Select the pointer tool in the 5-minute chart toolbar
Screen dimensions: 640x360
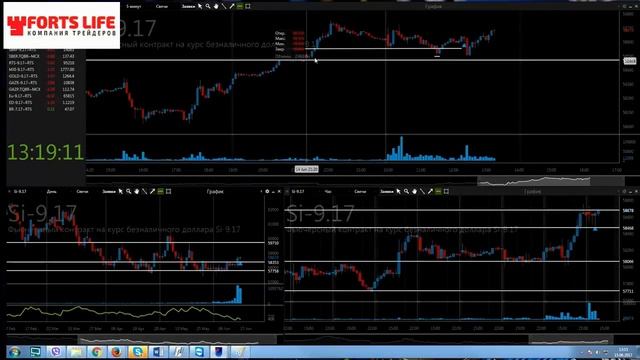coord(200,7)
